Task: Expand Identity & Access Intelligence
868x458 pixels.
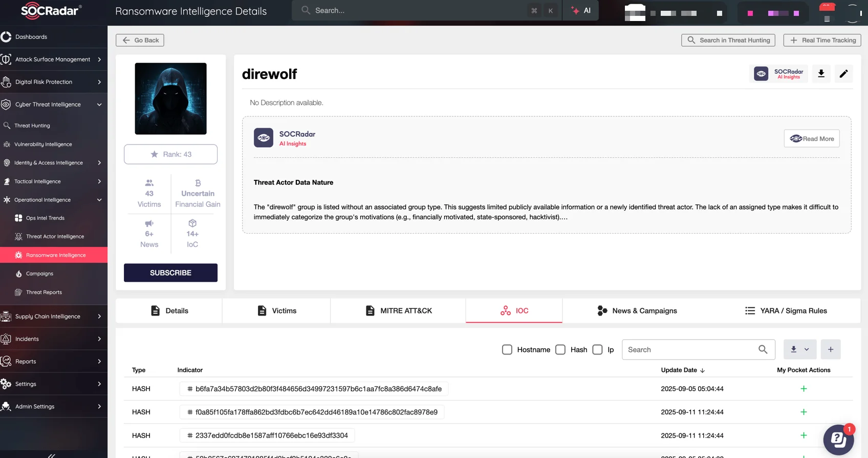Action: pyautogui.click(x=54, y=163)
